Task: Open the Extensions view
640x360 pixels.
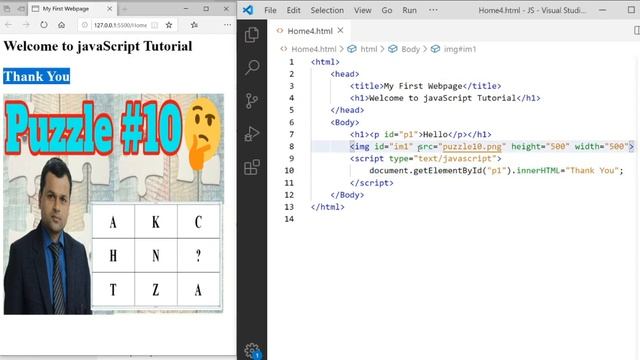Action: pos(252,167)
